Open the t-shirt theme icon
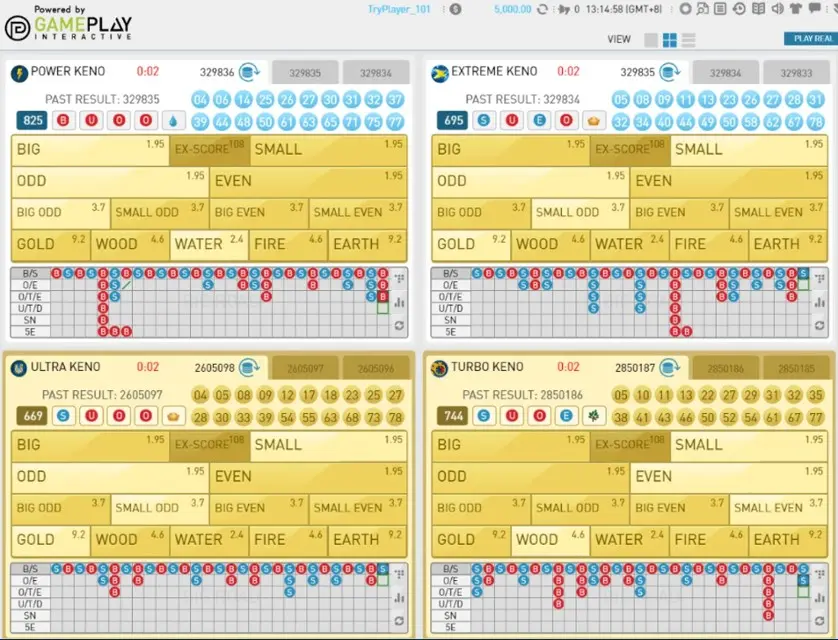838x640 pixels. coord(795,9)
